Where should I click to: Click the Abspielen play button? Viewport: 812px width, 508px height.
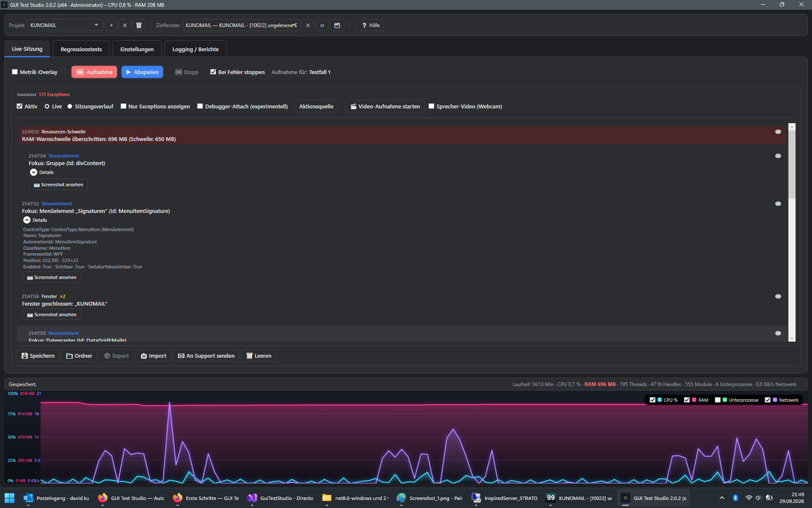click(143, 72)
